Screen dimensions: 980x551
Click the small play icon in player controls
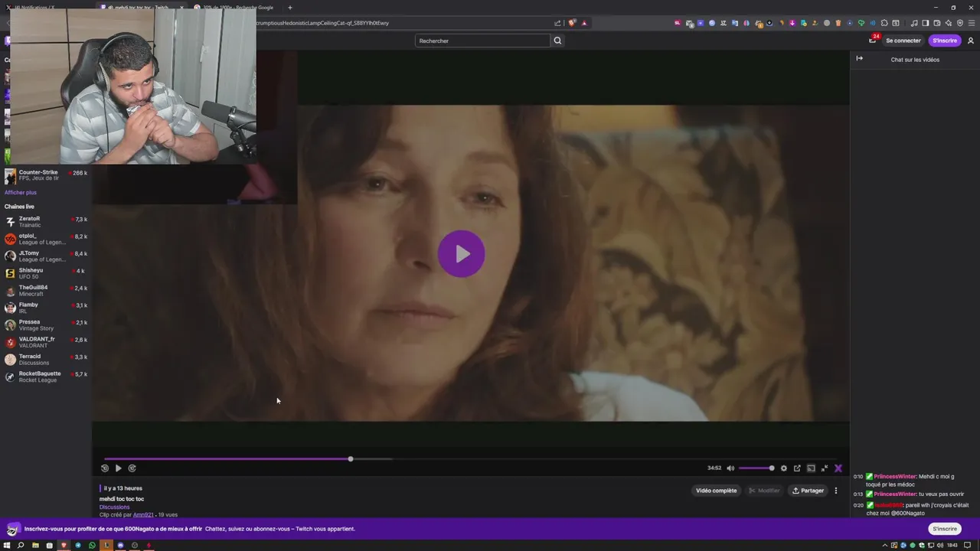118,468
